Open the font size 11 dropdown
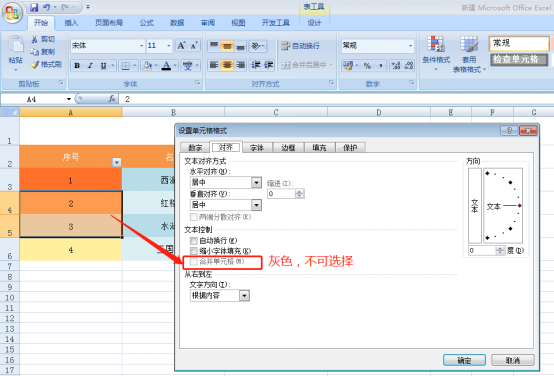 click(x=169, y=46)
